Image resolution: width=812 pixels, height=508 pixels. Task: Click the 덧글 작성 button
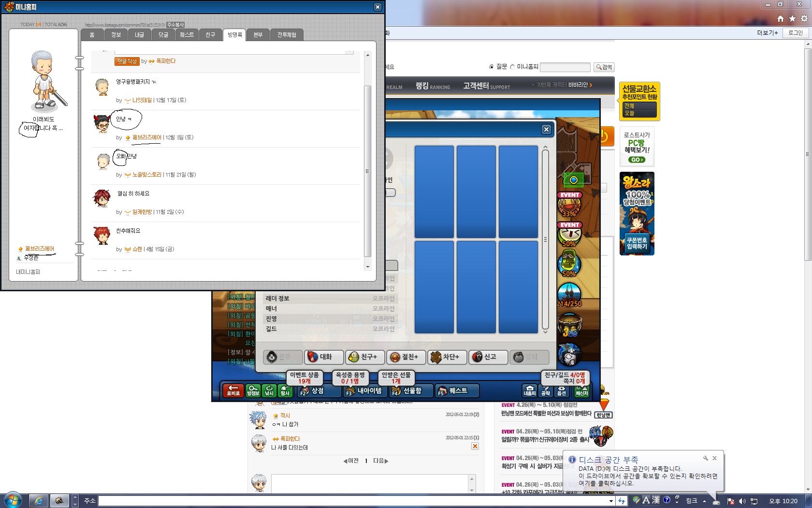coord(127,61)
